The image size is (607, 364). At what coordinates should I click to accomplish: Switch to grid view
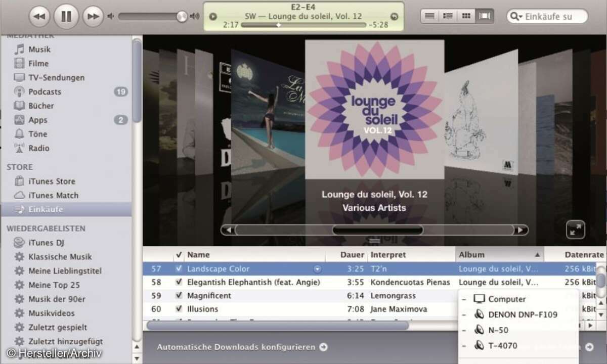tap(466, 16)
